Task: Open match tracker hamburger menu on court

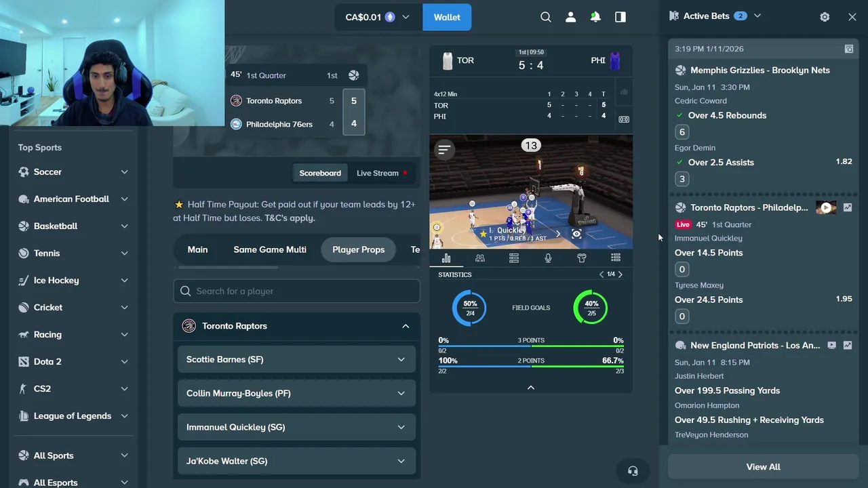Action: coord(444,149)
